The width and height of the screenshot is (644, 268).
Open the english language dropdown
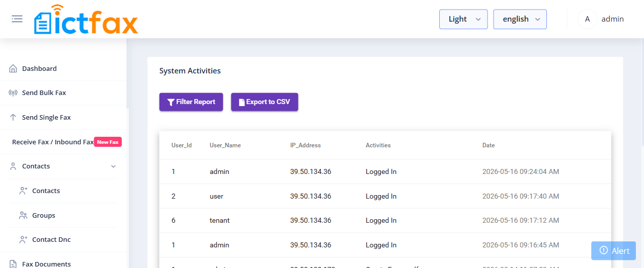click(x=520, y=19)
